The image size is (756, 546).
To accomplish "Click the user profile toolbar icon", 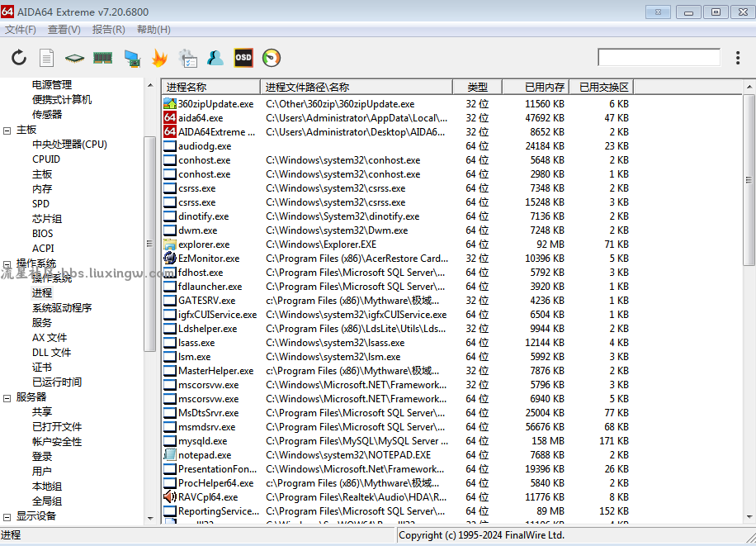I will coord(215,58).
